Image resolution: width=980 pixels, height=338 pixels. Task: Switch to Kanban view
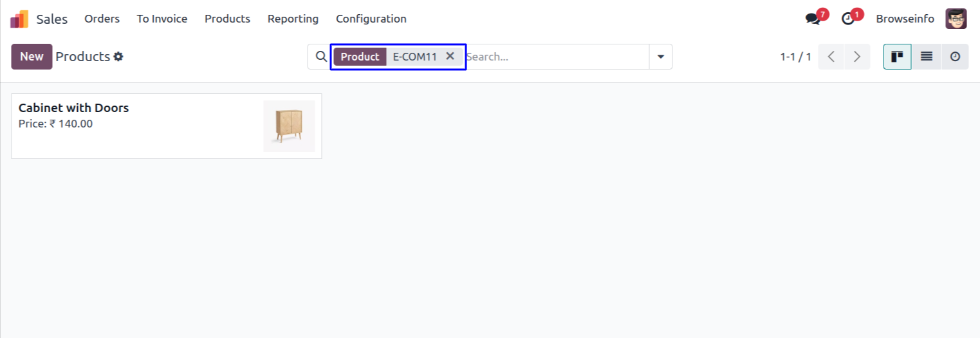point(897,57)
